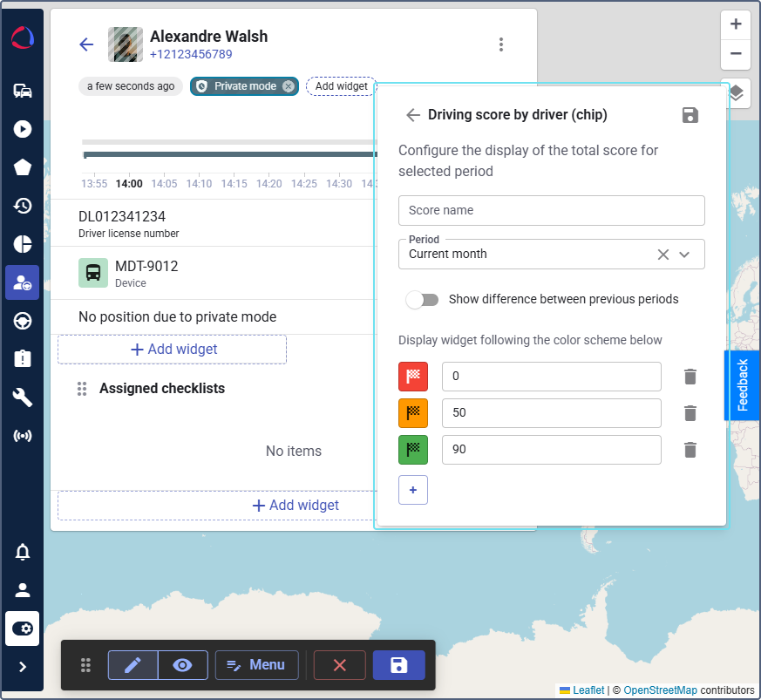Click the MDT-9012 bus device icon

pyautogui.click(x=93, y=273)
